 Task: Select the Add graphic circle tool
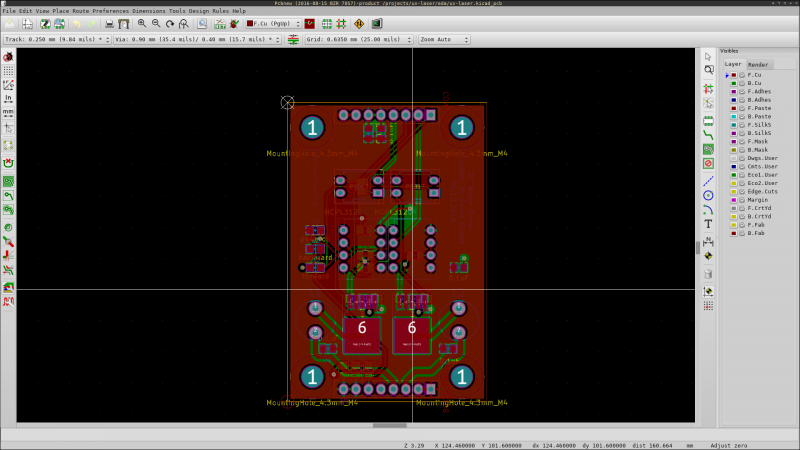coord(708,195)
